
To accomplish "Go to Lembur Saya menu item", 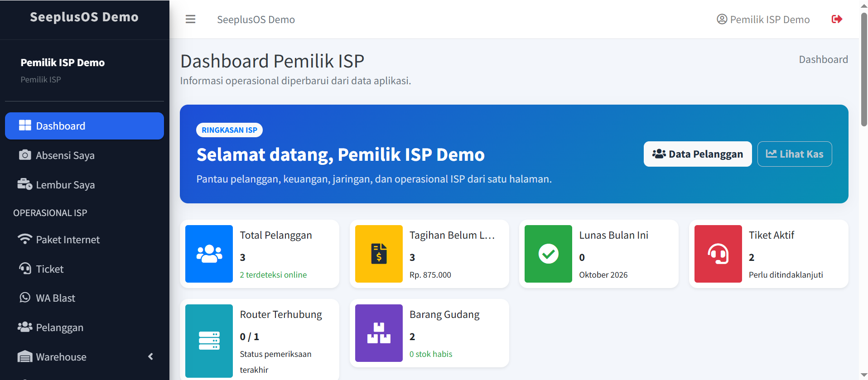I will coord(84,185).
